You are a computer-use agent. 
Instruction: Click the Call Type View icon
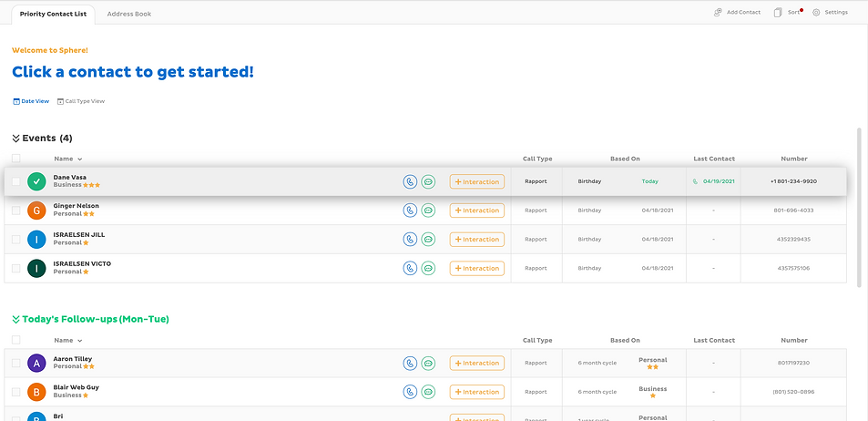click(x=60, y=101)
